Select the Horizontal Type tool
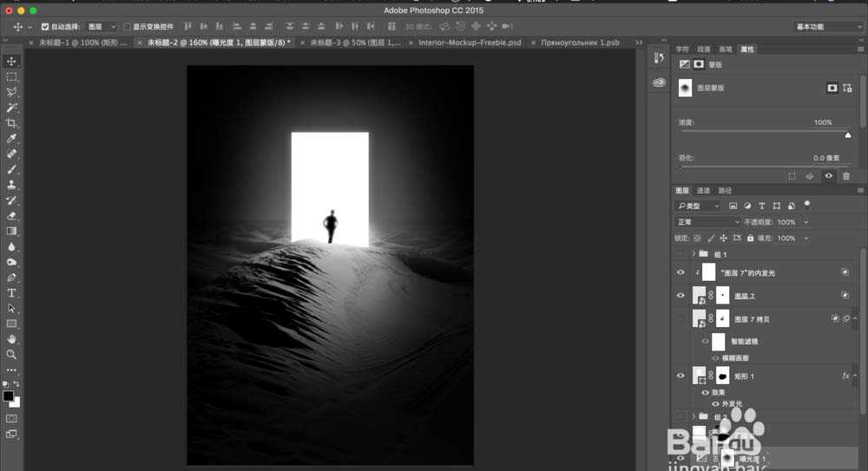Viewport: 868px width, 471px height. 11,293
